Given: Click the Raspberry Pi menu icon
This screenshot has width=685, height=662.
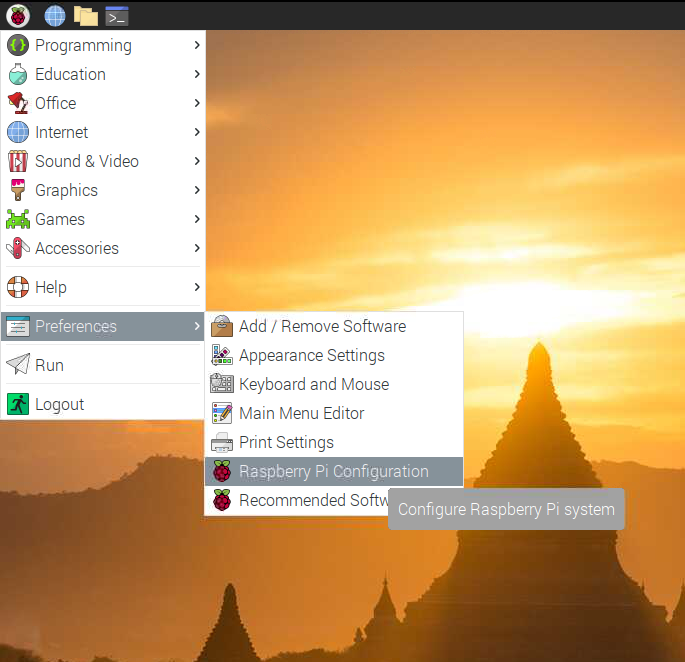Looking at the screenshot, I should click(x=18, y=15).
